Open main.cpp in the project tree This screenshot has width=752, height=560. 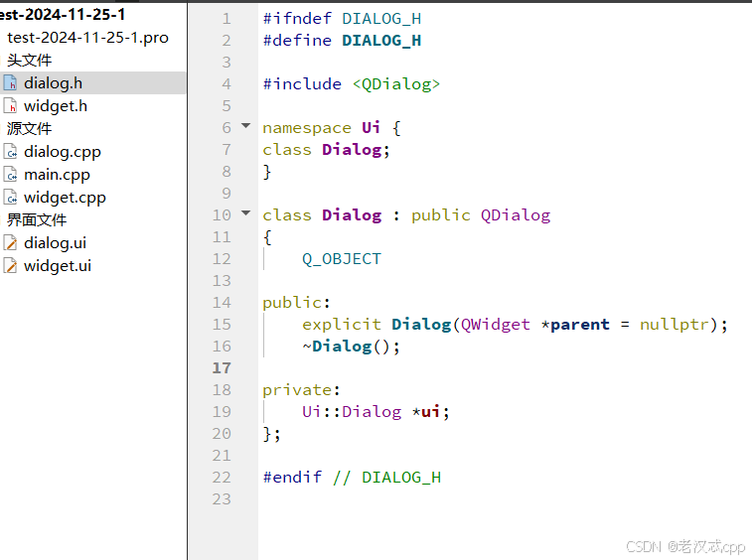pyautogui.click(x=57, y=175)
